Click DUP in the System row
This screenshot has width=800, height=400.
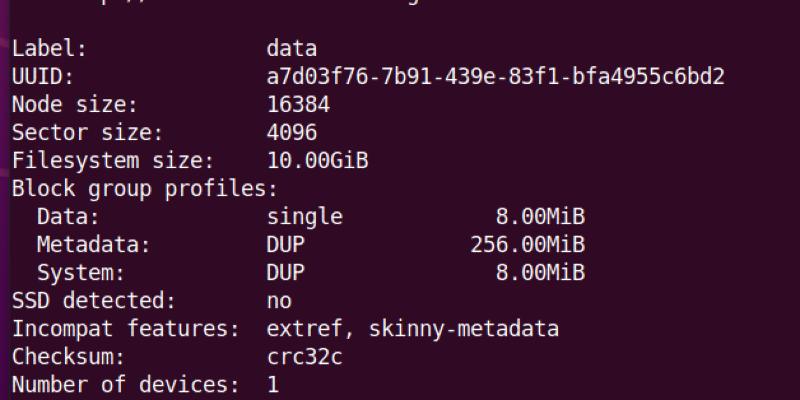(285, 272)
